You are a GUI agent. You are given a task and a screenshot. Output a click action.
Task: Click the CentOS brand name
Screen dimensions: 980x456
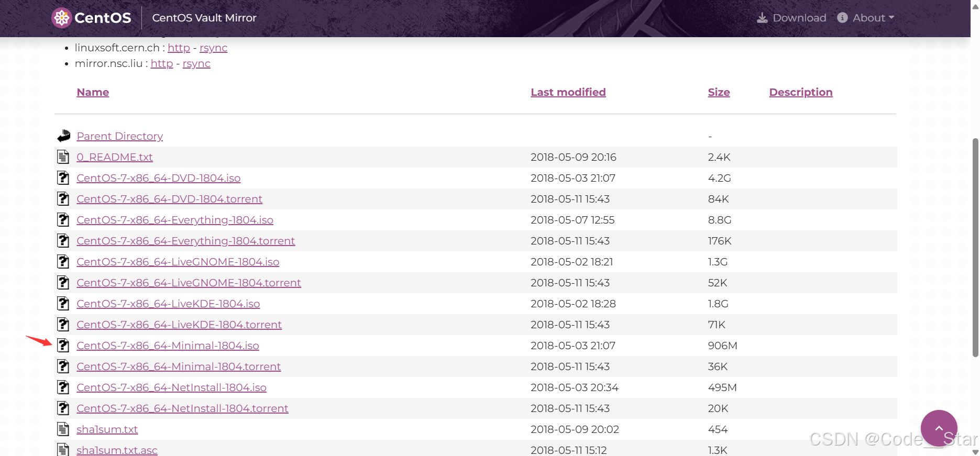coord(103,18)
